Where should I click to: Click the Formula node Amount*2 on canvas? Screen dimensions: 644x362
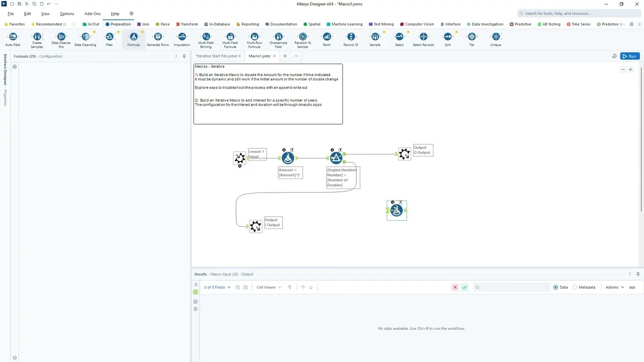288,158
